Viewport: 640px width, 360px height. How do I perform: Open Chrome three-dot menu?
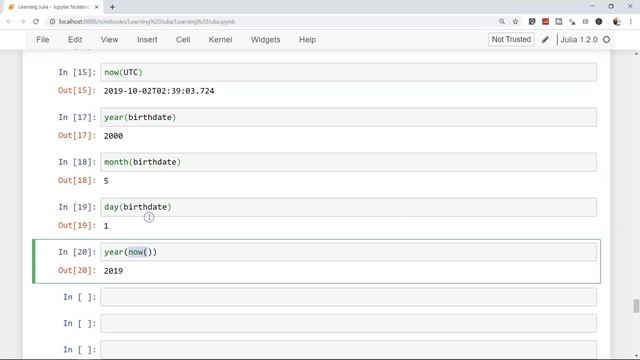(631, 22)
